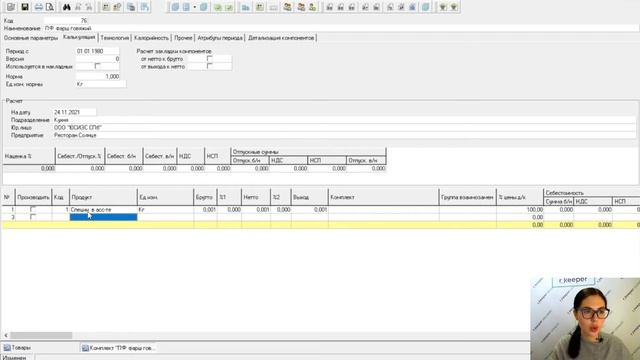The image size is (640, 360).
Task: Click the 'Себест./Отпуск.%' header
Action: 80,156
